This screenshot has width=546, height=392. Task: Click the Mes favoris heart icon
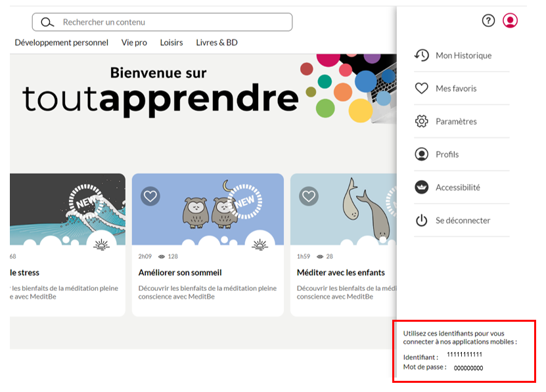pyautogui.click(x=422, y=89)
